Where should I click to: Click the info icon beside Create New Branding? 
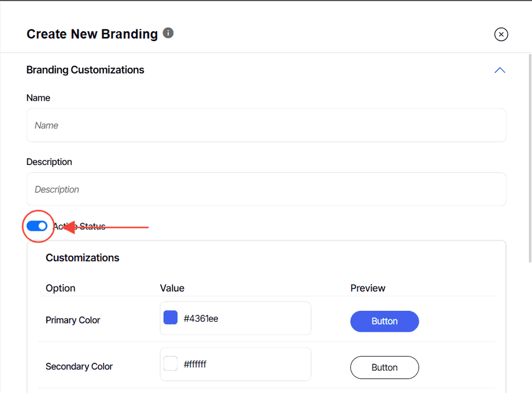click(x=168, y=33)
